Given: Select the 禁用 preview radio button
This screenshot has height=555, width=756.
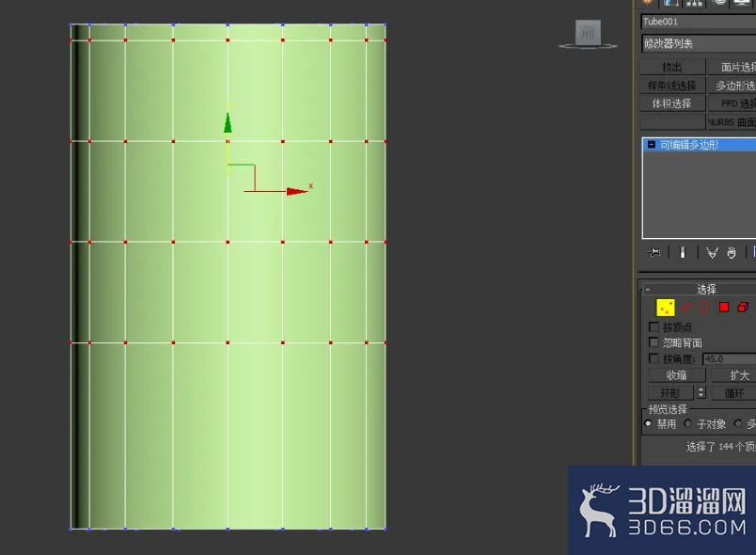Looking at the screenshot, I should pos(648,423).
